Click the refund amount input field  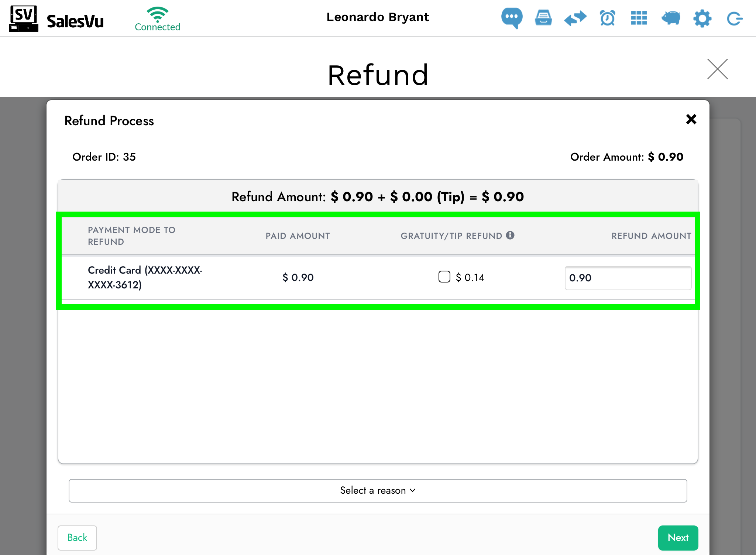[x=628, y=278]
